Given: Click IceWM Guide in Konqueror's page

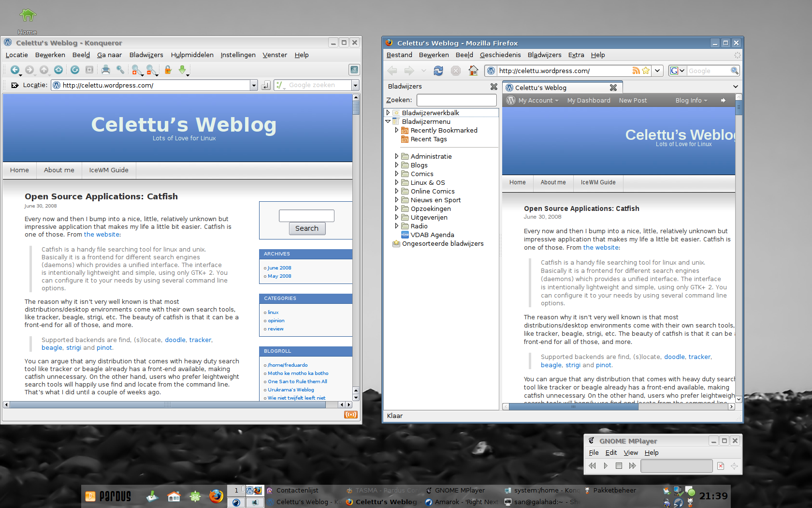Looking at the screenshot, I should click(x=109, y=170).
